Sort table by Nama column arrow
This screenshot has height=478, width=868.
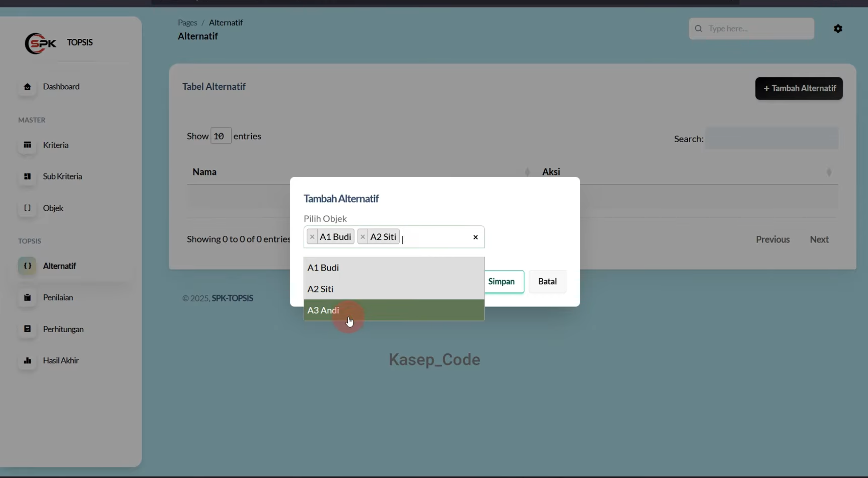527,172
